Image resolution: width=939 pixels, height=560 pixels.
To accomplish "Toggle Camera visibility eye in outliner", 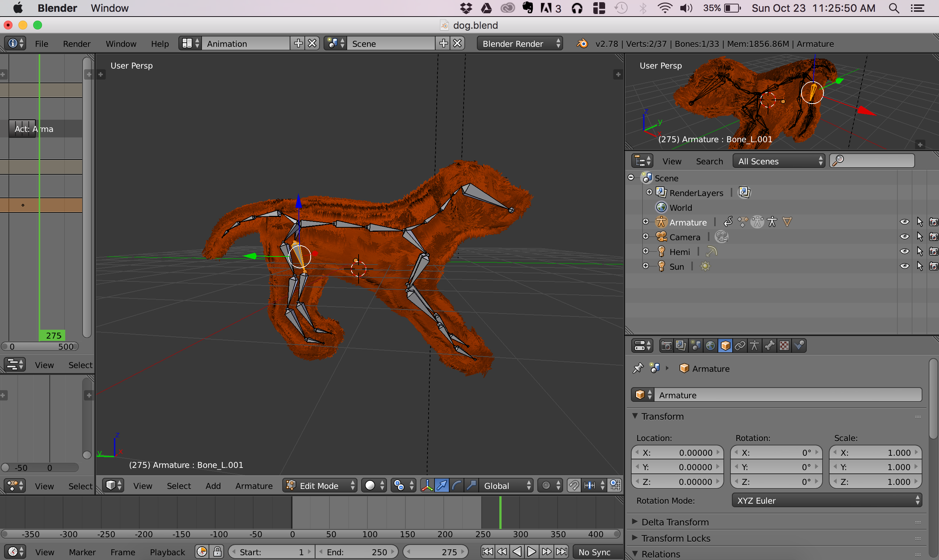I will click(904, 237).
